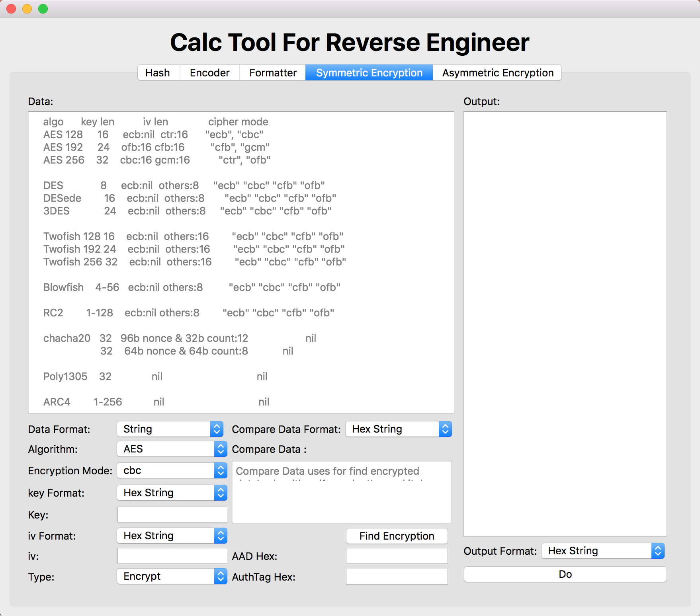Click the Do button
The height and width of the screenshot is (616, 700).
(565, 574)
